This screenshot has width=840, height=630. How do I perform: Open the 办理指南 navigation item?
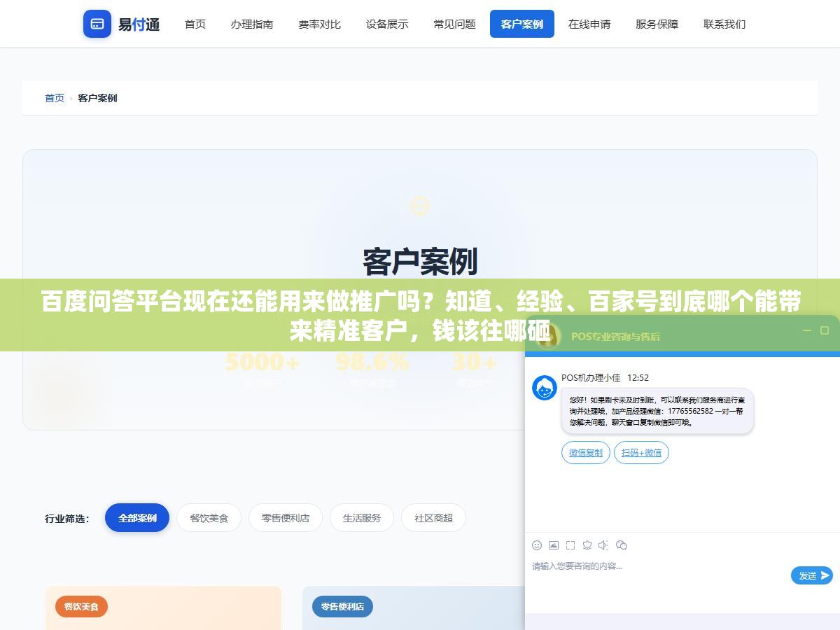[252, 24]
